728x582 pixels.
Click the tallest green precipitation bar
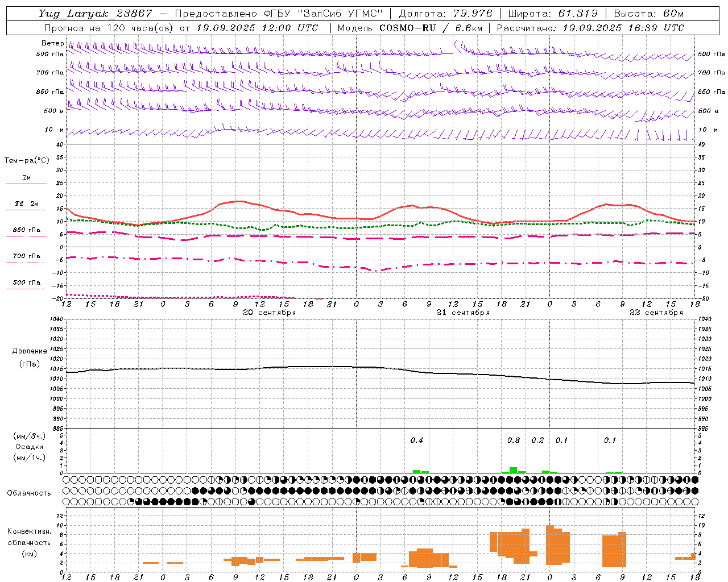[513, 470]
